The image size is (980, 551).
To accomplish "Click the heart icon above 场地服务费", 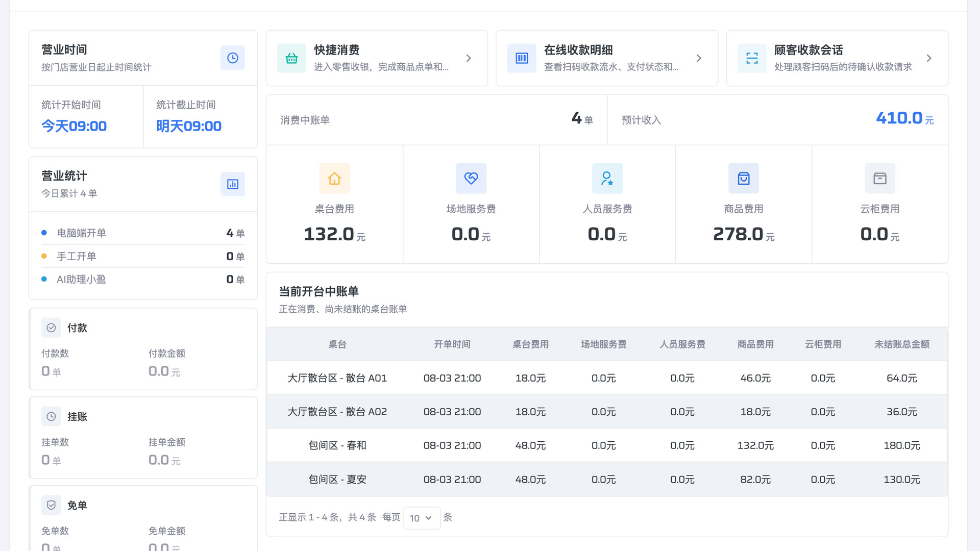I will coord(471,179).
